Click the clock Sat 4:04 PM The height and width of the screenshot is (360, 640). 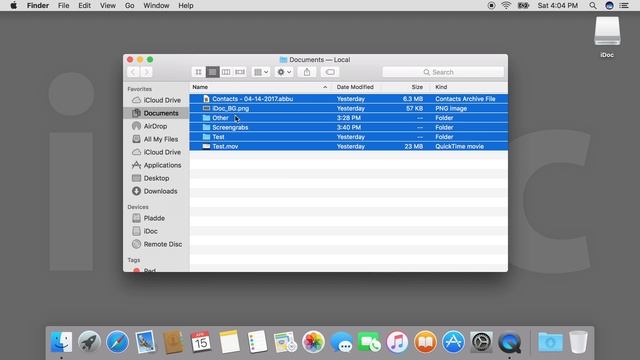[x=558, y=5]
